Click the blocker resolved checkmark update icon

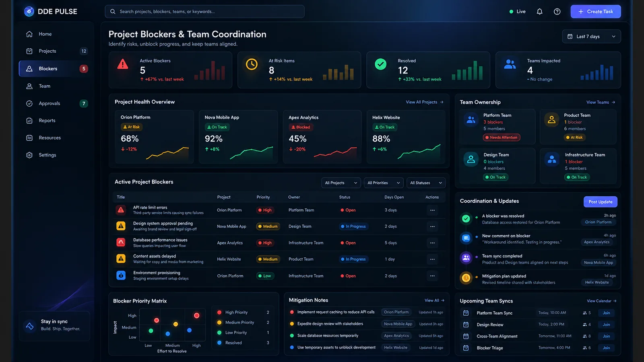tap(466, 219)
